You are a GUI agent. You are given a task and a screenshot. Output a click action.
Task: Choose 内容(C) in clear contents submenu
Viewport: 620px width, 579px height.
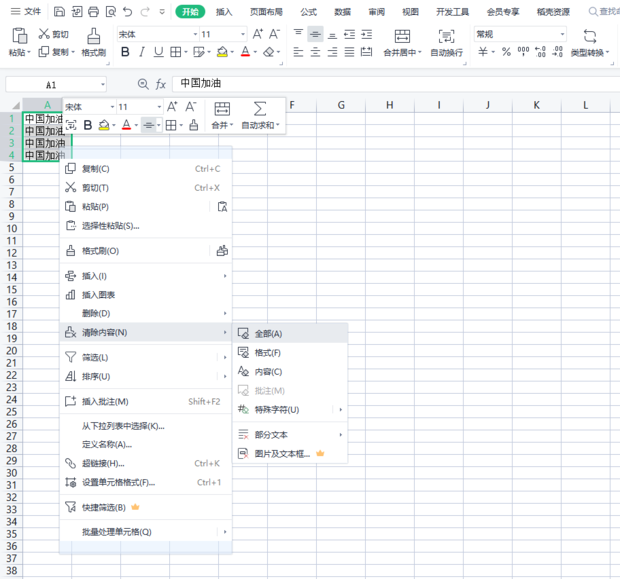coord(290,371)
